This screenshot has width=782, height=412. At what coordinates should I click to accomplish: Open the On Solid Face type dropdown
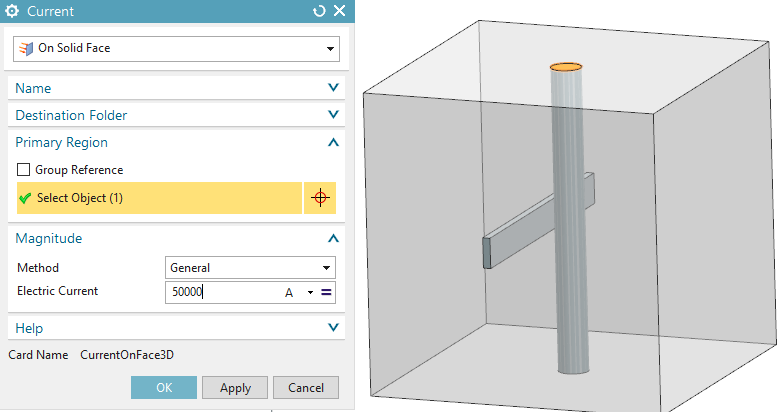tap(176, 48)
